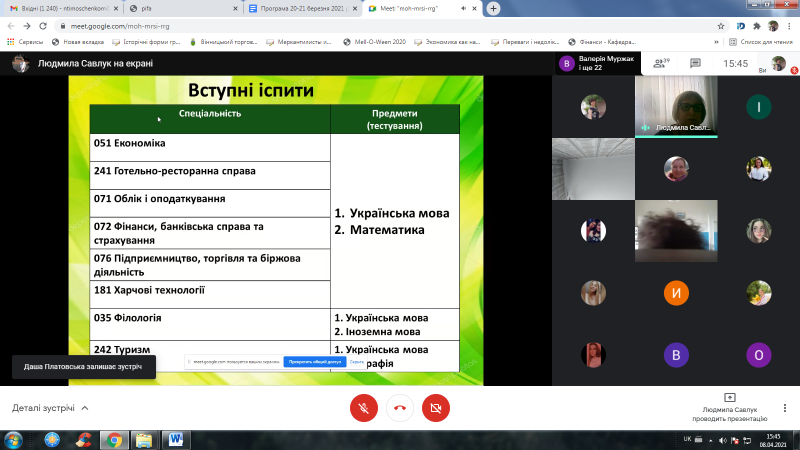Go forward in the browser
Screen dimensions: 800x450
coord(27,26)
